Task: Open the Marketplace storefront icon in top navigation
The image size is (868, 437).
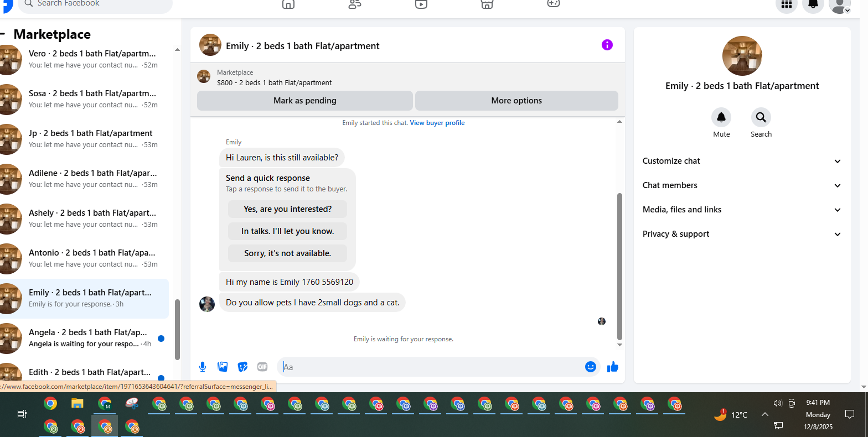Action: 487,4
